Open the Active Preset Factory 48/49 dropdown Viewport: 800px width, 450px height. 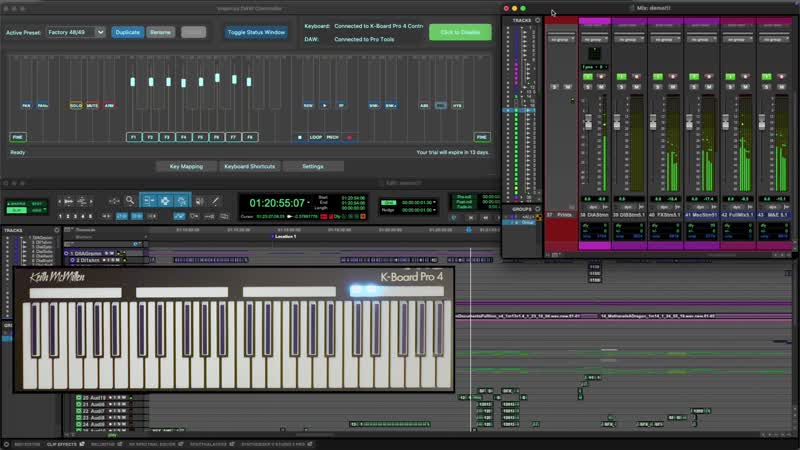[x=76, y=32]
